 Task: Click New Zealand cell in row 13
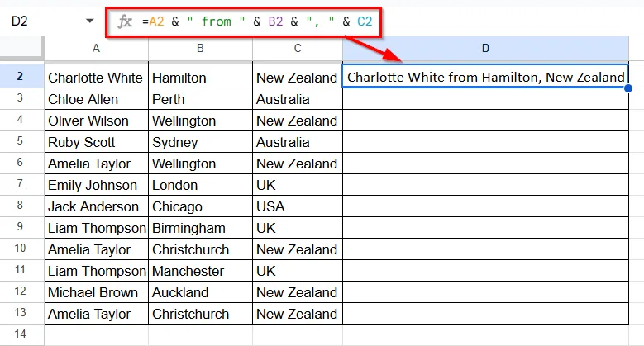point(298,314)
